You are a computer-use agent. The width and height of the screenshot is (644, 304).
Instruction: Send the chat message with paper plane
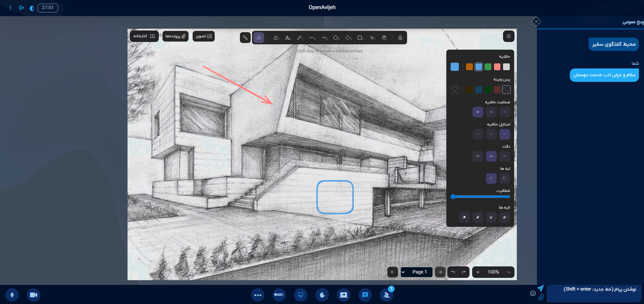coord(541,288)
